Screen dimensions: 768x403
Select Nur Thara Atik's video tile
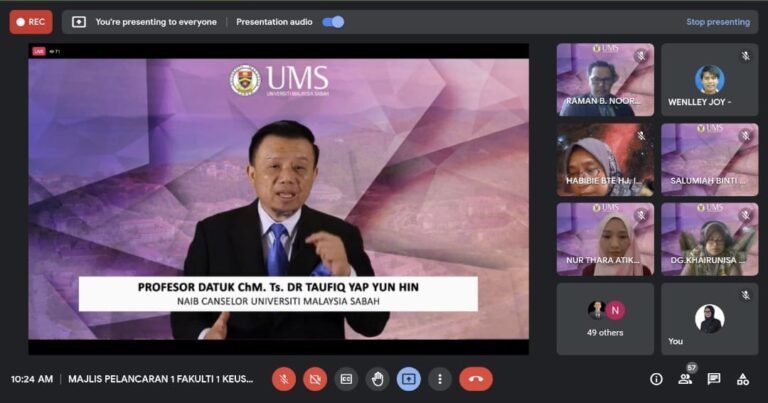605,239
